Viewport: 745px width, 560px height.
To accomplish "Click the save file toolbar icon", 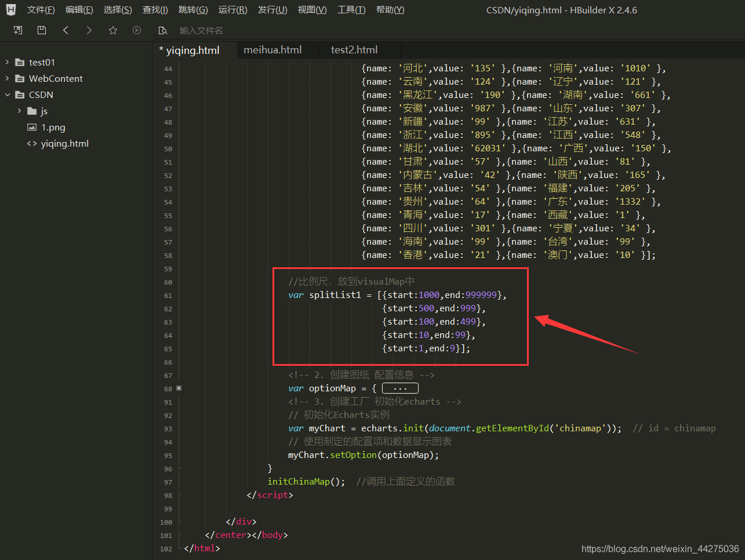I will pyautogui.click(x=42, y=30).
